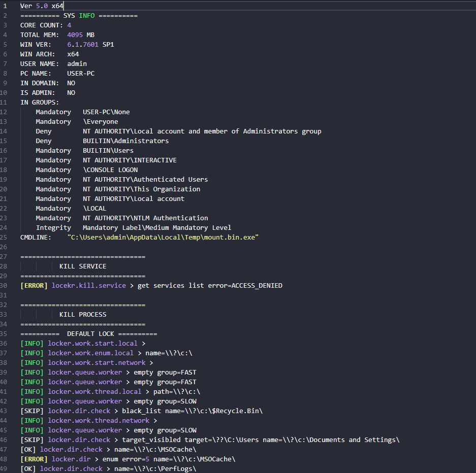Select the "target_visibled" text
The width and height of the screenshot is (476, 473).
pyautogui.click(x=151, y=440)
